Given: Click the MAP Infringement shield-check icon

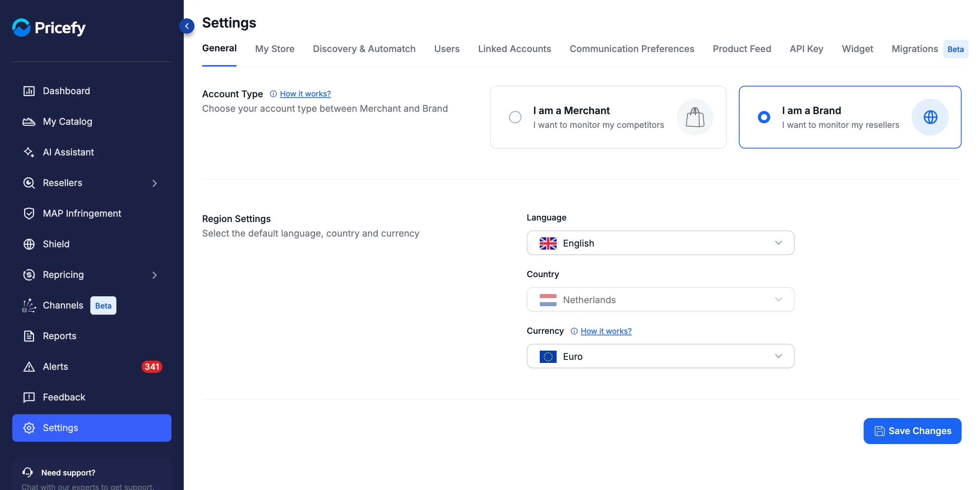Looking at the screenshot, I should tap(29, 214).
